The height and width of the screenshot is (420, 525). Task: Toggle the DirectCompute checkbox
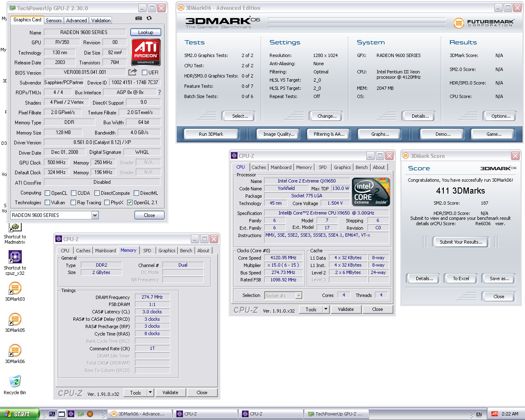[97, 193]
